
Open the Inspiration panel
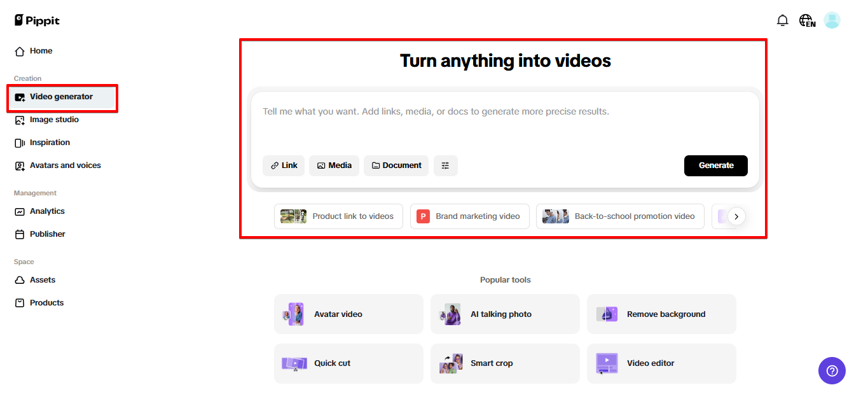(x=49, y=143)
